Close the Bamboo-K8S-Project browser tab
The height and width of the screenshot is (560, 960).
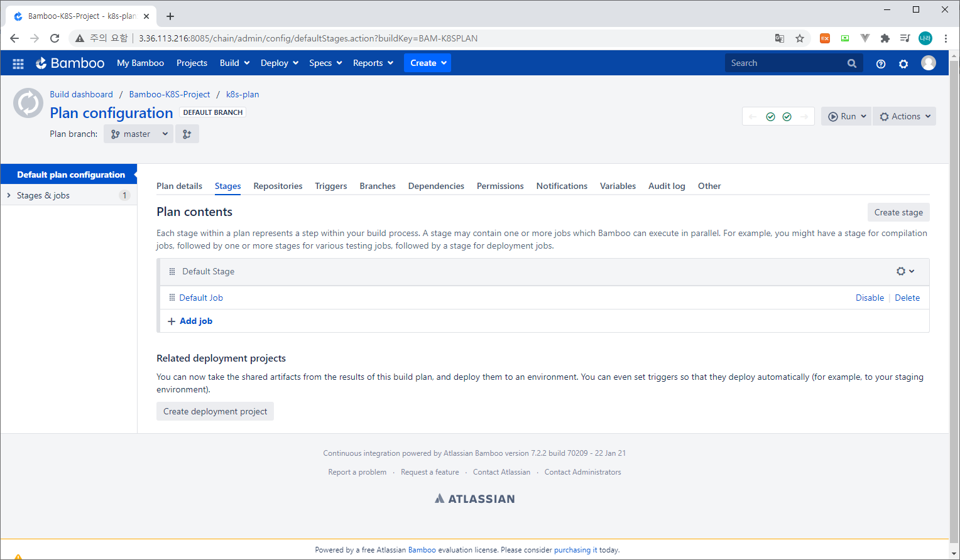(146, 16)
